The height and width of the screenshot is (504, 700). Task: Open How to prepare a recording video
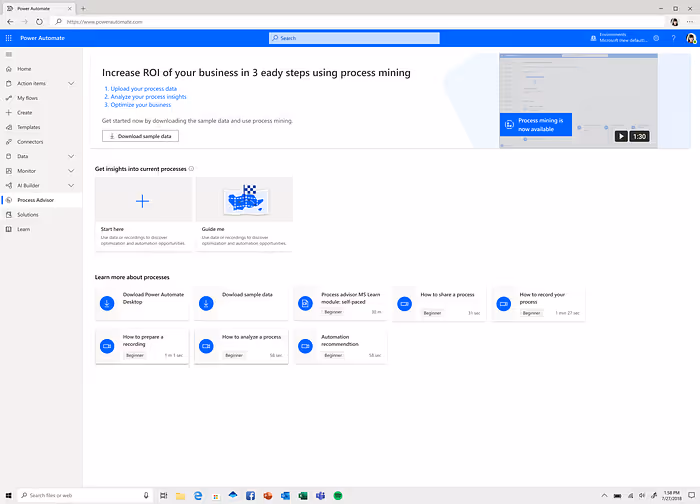click(x=142, y=346)
